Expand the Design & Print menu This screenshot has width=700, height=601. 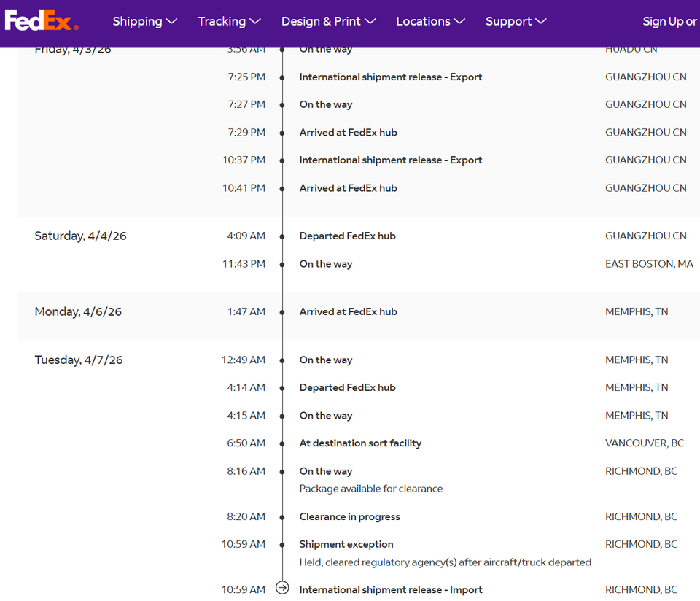coord(328,21)
